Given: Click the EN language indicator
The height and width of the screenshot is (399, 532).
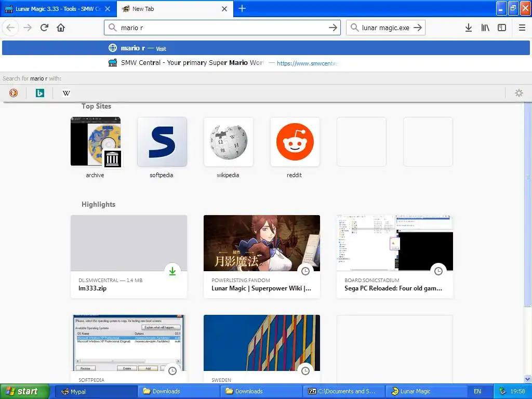Looking at the screenshot, I should (x=477, y=391).
